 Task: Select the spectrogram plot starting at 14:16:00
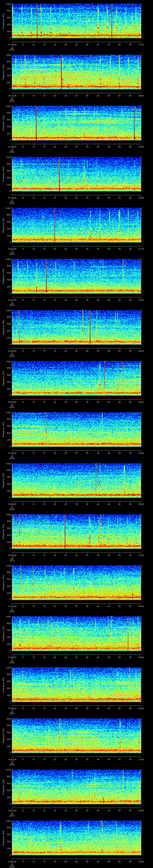[76, 21]
